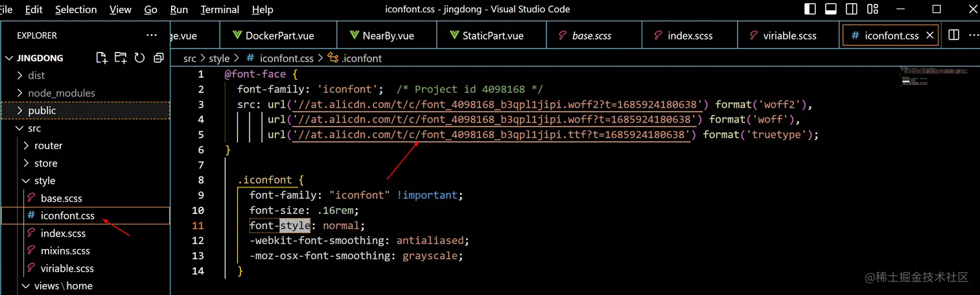
Task: Click the .iconfont symbol icon in breadcrumb
Action: point(333,58)
